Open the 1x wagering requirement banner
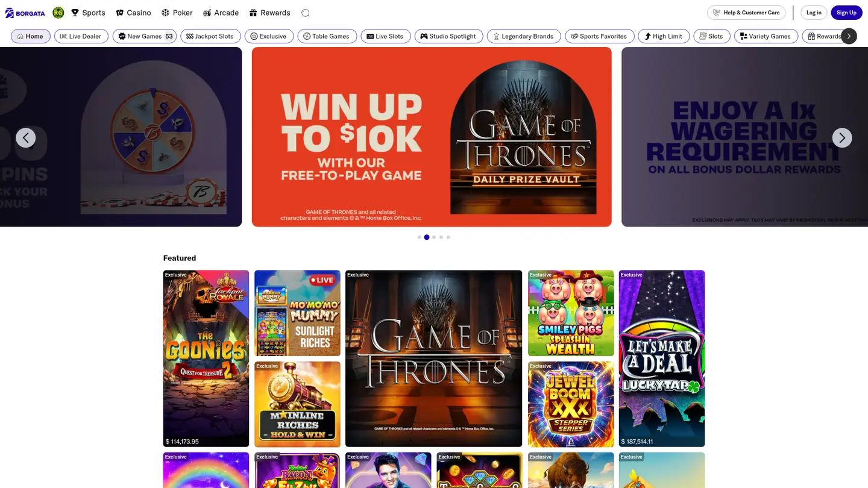868x488 pixels. point(744,137)
